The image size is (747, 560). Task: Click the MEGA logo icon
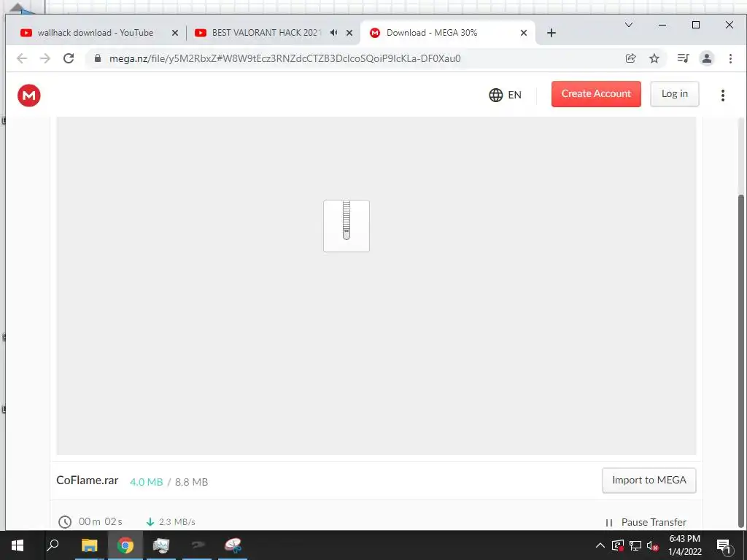29,96
